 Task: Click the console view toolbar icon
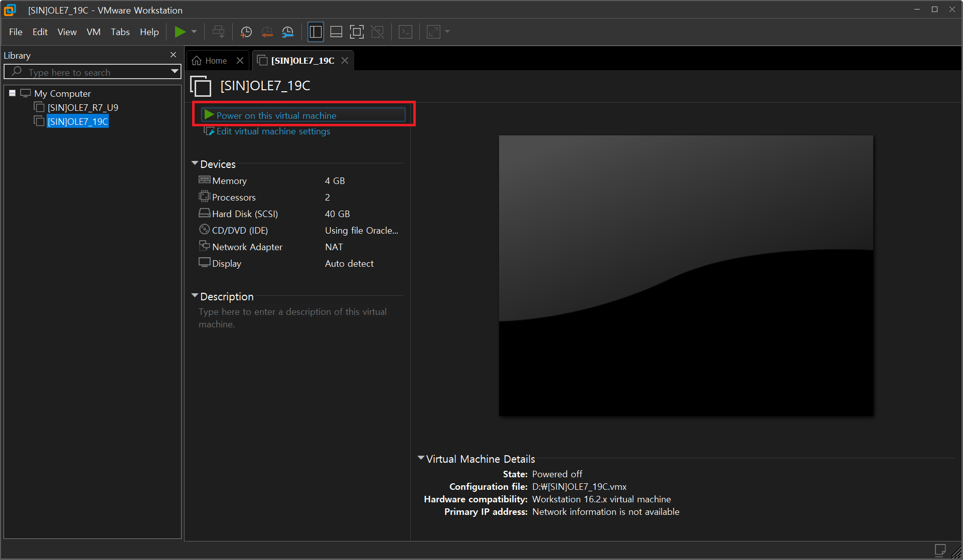point(405,32)
